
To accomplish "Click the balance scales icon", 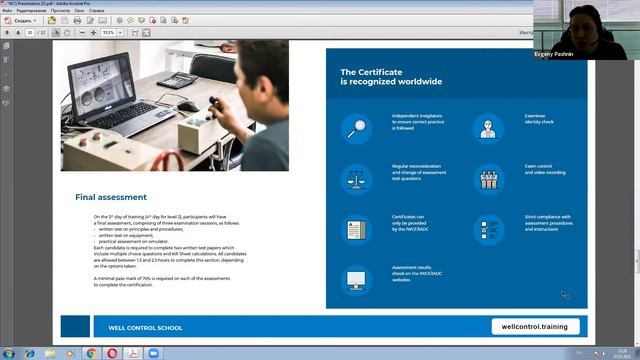I will coord(356,179).
